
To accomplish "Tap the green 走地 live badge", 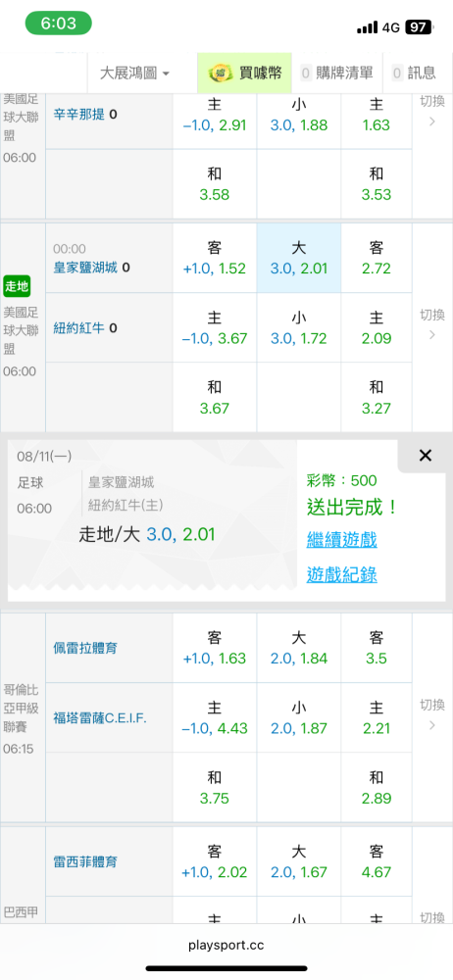I will point(17,287).
